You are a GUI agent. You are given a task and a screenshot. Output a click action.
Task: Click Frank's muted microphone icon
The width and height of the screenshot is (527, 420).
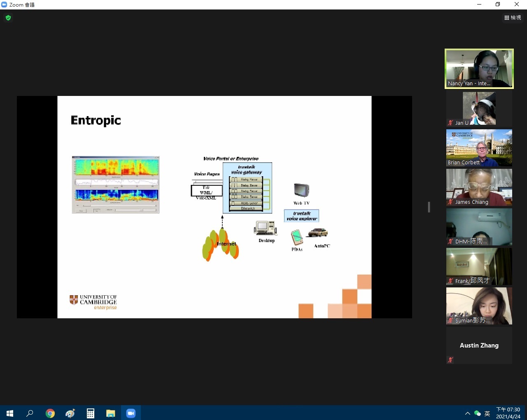(x=450, y=281)
